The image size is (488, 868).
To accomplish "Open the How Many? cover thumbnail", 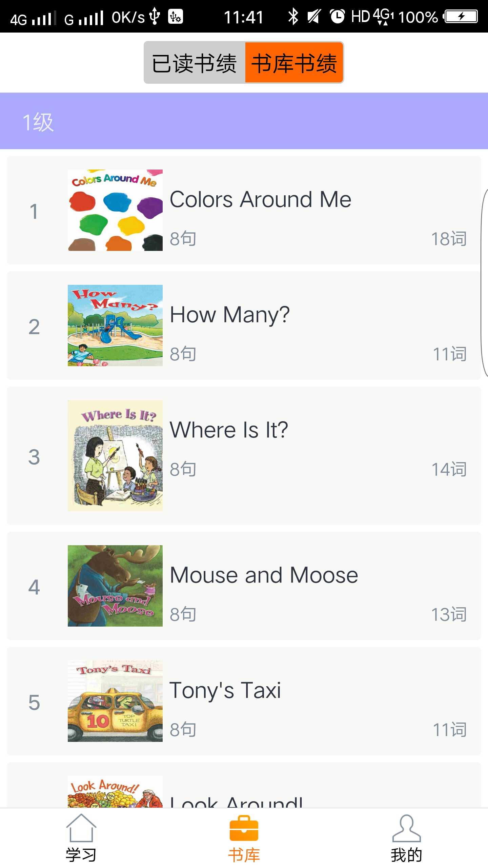I will coord(115,325).
